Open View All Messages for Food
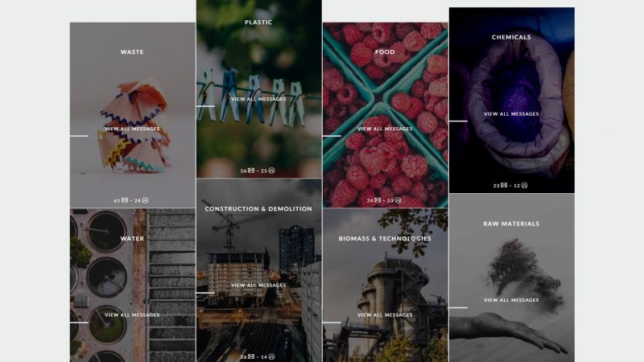 tap(385, 129)
